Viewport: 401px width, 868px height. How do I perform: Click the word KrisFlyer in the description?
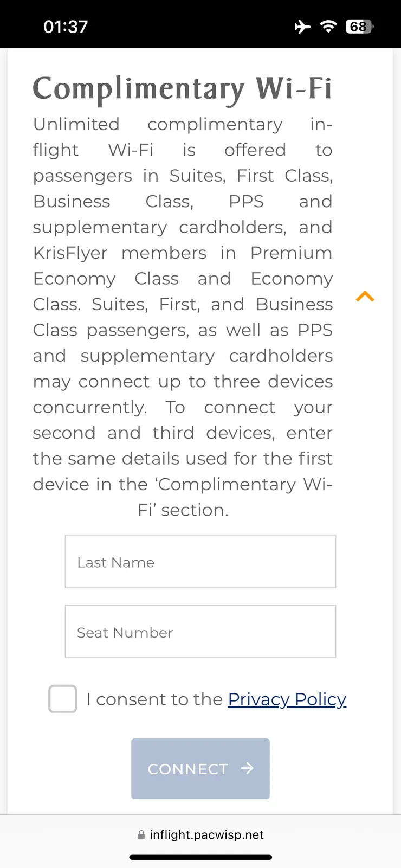[x=70, y=253]
